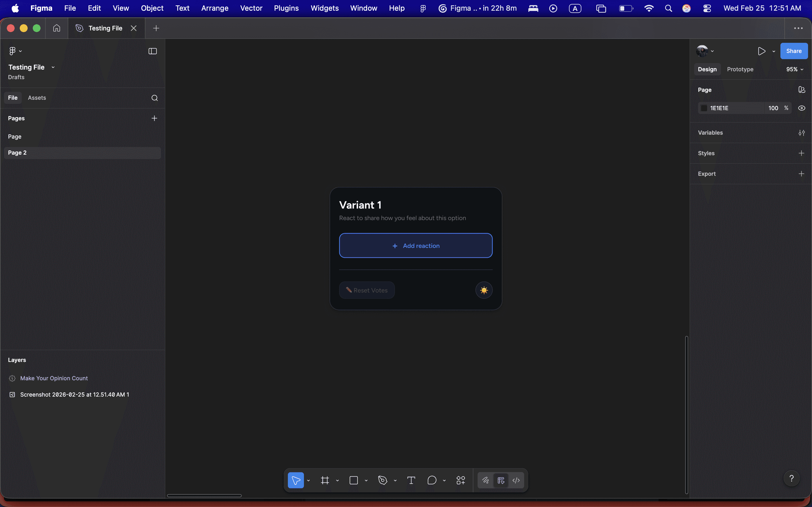Click the 1E1E1E page color swatch

click(704, 108)
